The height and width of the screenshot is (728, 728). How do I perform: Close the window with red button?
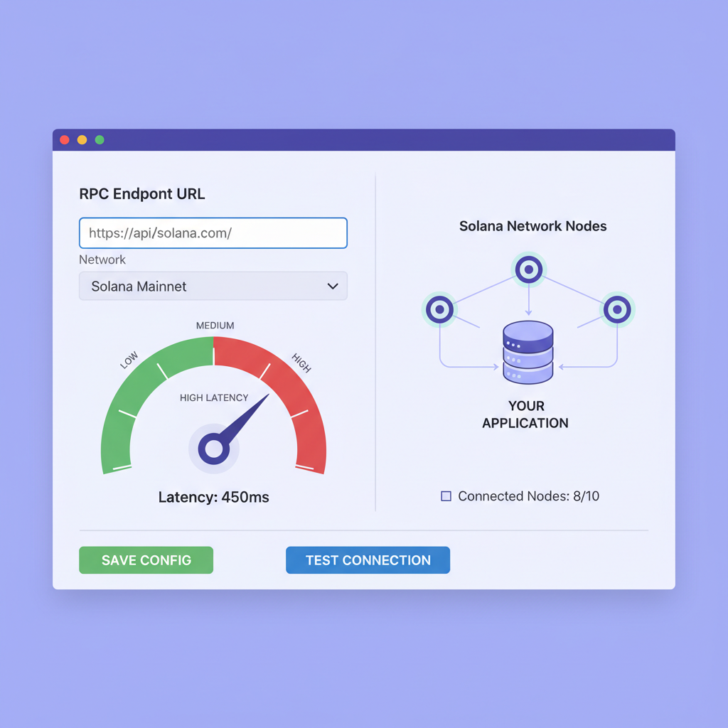click(x=65, y=140)
